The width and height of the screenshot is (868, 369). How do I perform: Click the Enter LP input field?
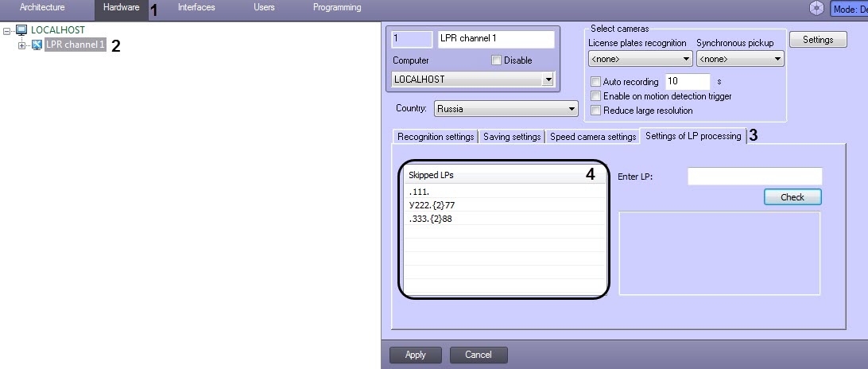(755, 177)
